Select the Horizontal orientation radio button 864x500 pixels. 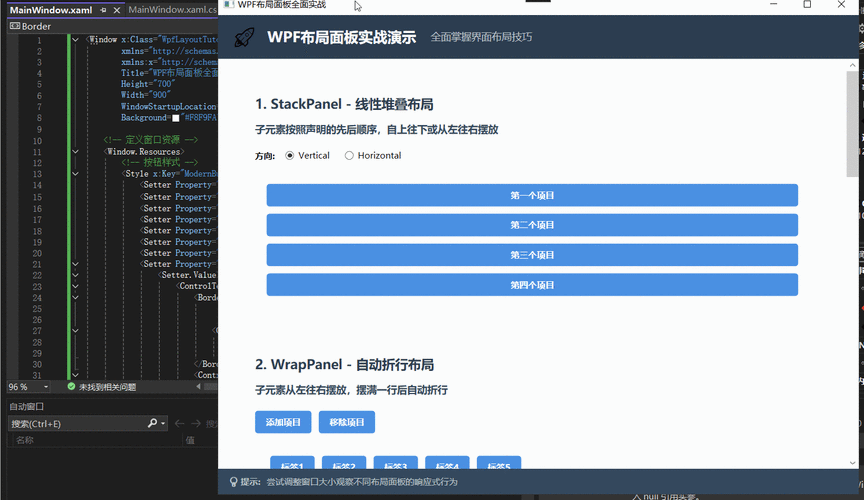[x=349, y=155]
